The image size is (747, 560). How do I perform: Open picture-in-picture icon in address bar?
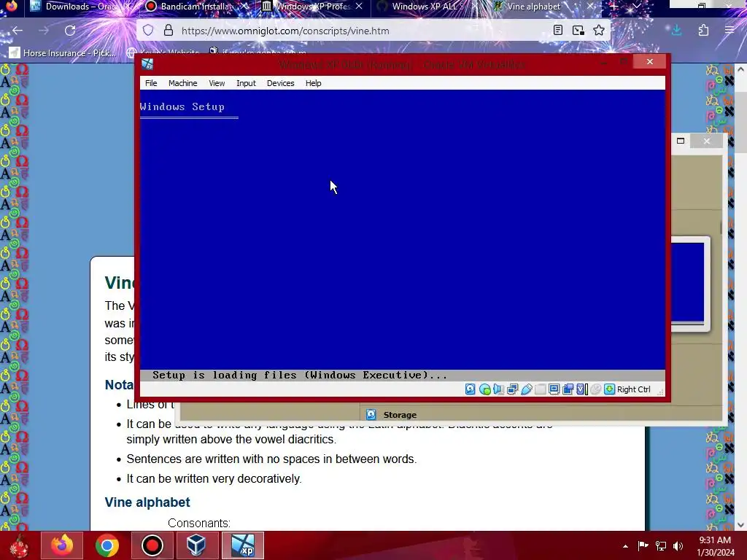pos(578,31)
